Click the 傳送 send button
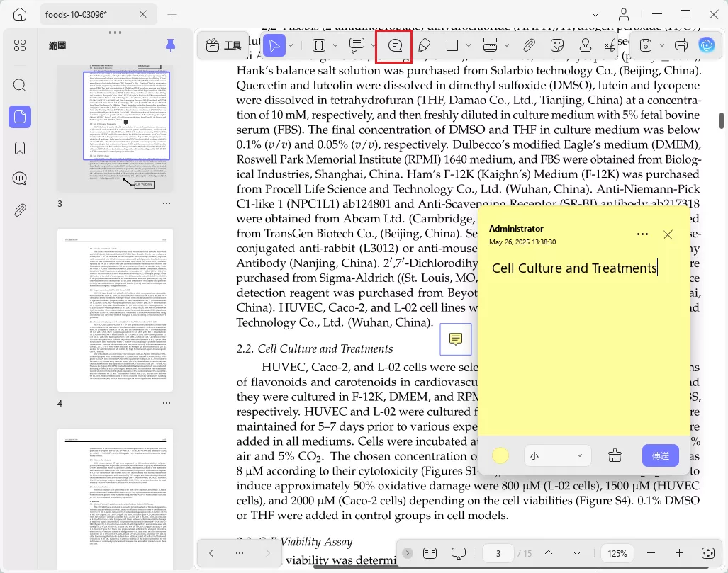 click(660, 455)
